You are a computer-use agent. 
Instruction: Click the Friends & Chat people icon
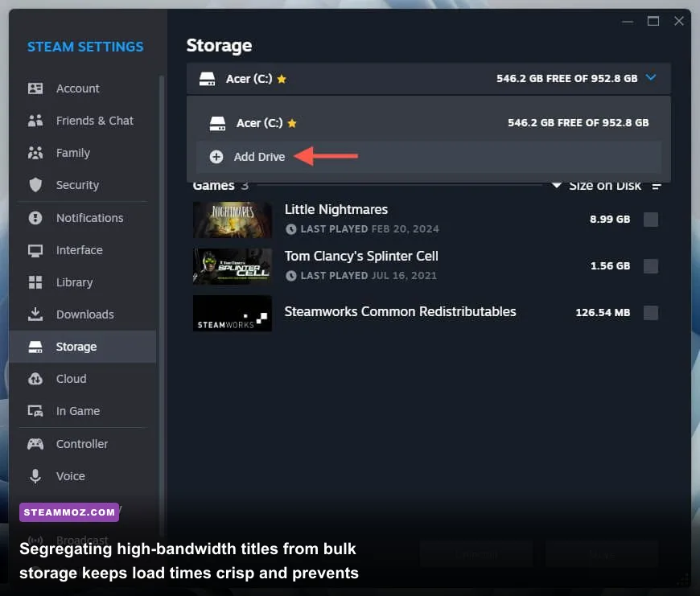point(35,121)
